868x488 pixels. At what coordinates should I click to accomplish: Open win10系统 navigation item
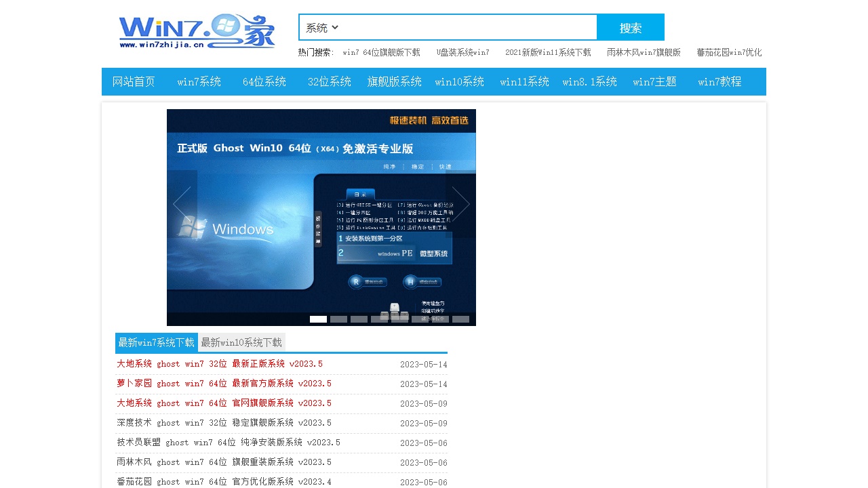point(460,82)
